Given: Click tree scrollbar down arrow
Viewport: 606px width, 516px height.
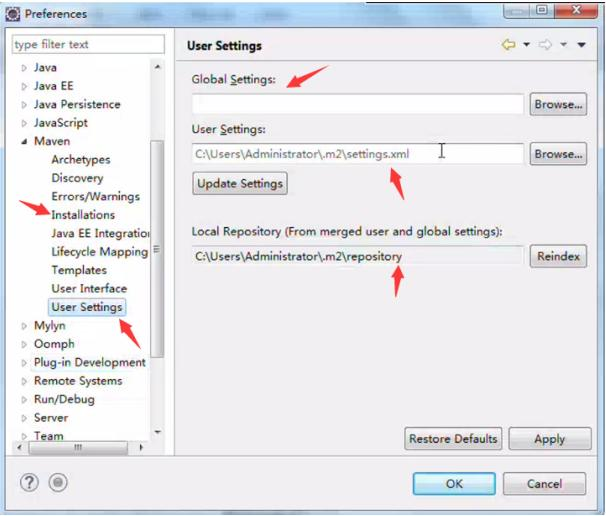Looking at the screenshot, I should coord(157,432).
